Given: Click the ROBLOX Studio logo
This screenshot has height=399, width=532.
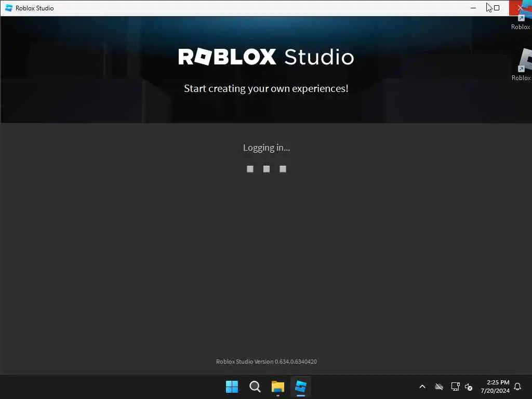Looking at the screenshot, I should 266,57.
